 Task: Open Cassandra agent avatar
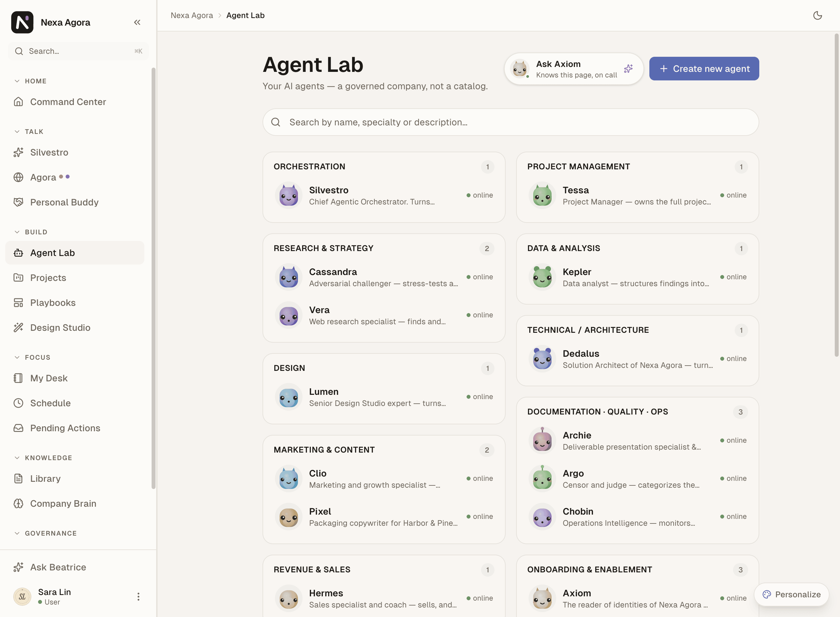(289, 277)
